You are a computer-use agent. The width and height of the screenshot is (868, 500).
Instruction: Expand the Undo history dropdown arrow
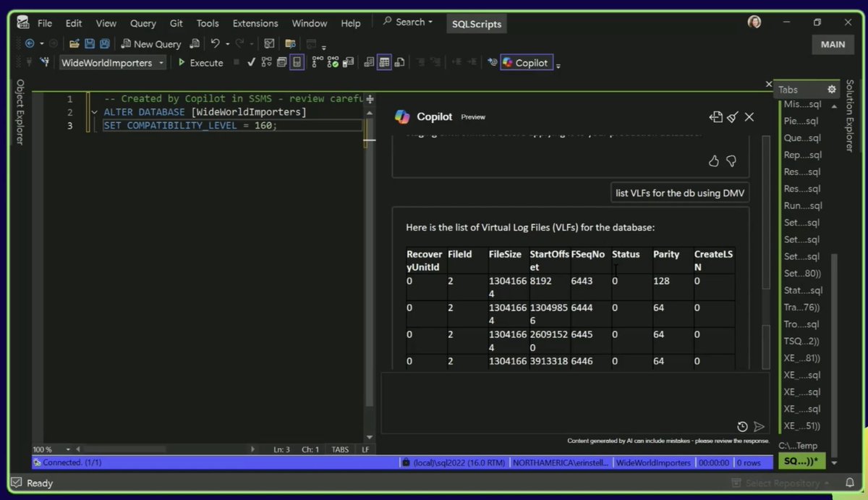click(x=227, y=43)
